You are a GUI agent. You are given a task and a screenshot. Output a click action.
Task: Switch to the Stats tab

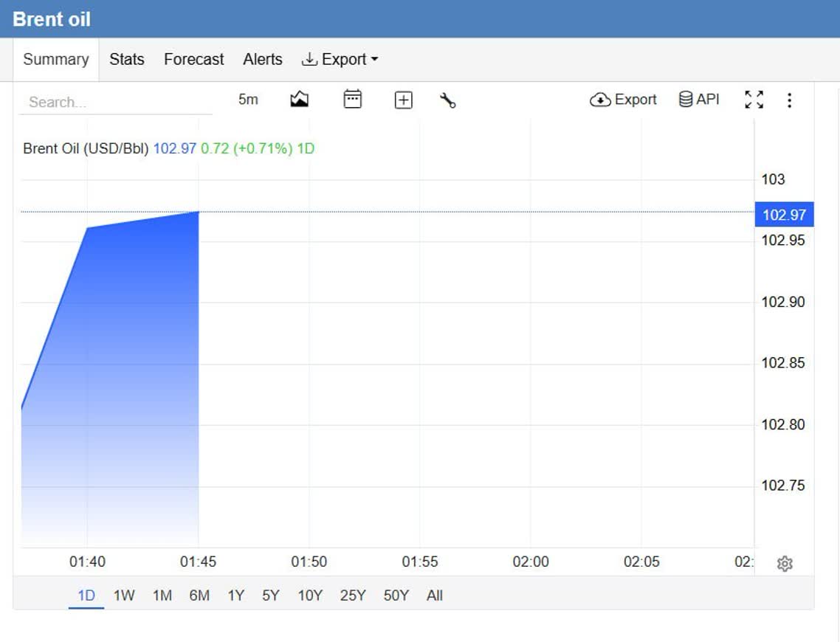pyautogui.click(x=127, y=60)
